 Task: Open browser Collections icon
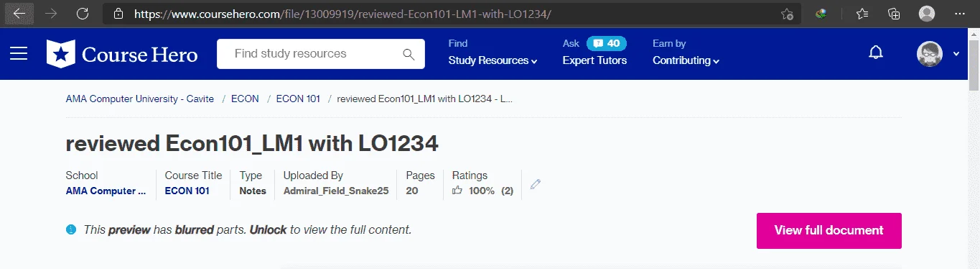pyautogui.click(x=894, y=14)
